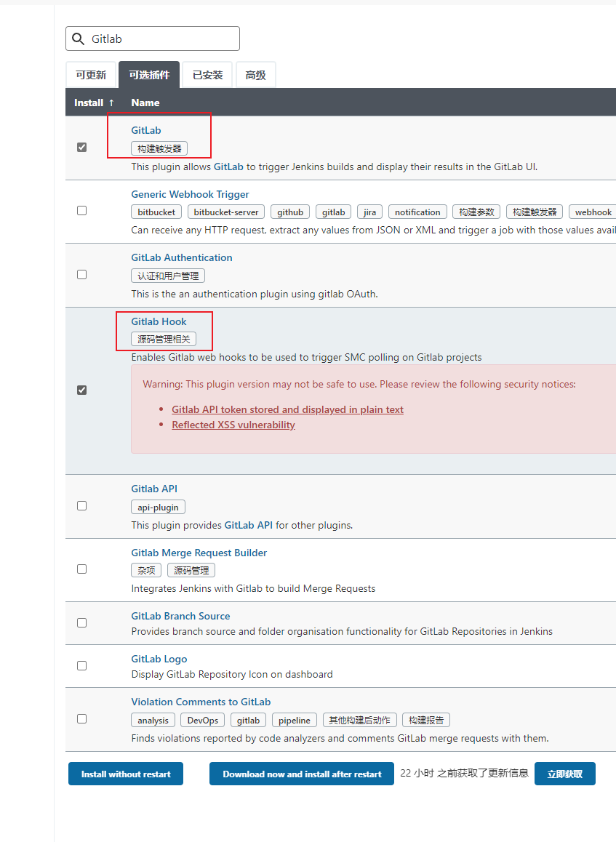This screenshot has width=616, height=842.
Task: Open the 已安装 tab
Action: click(208, 75)
